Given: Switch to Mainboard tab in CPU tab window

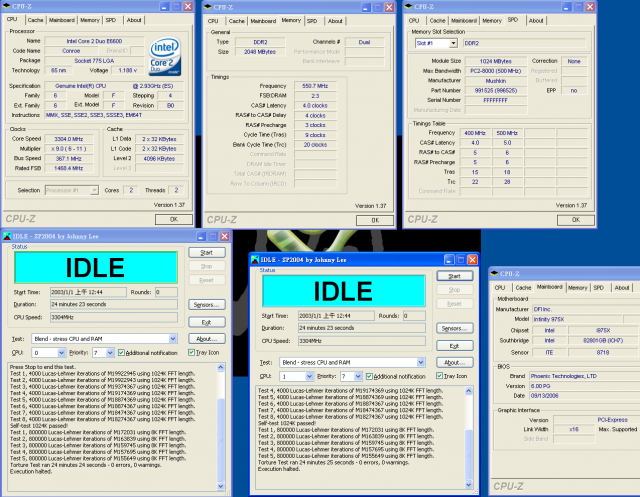Looking at the screenshot, I should point(62,20).
